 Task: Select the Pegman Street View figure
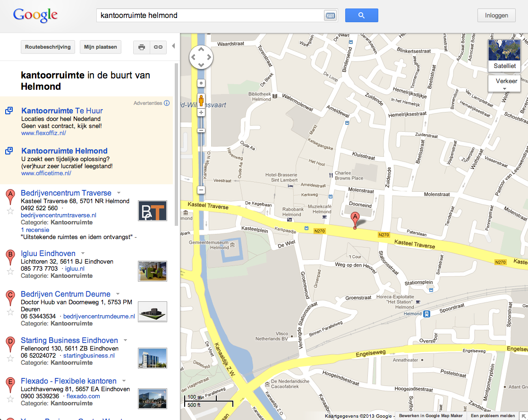coord(201,100)
